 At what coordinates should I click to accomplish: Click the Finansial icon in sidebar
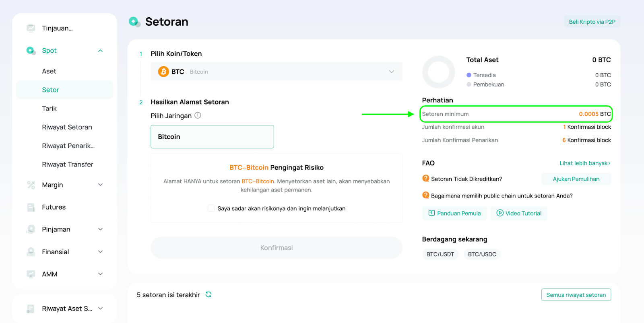coord(31,252)
